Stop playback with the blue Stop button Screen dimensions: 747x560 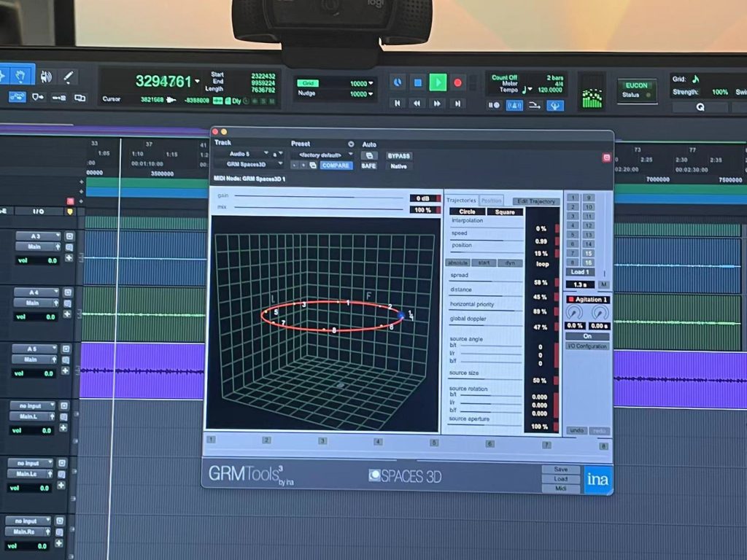point(418,83)
